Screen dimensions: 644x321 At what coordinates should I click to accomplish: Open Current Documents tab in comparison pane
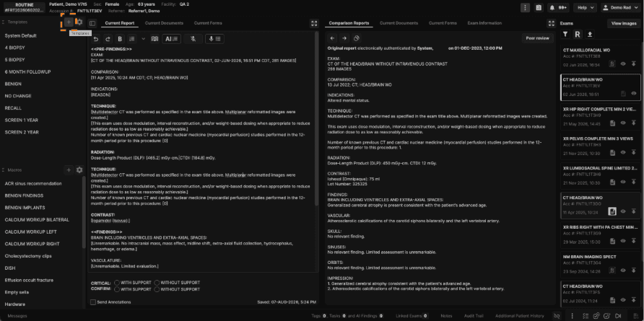tap(399, 23)
